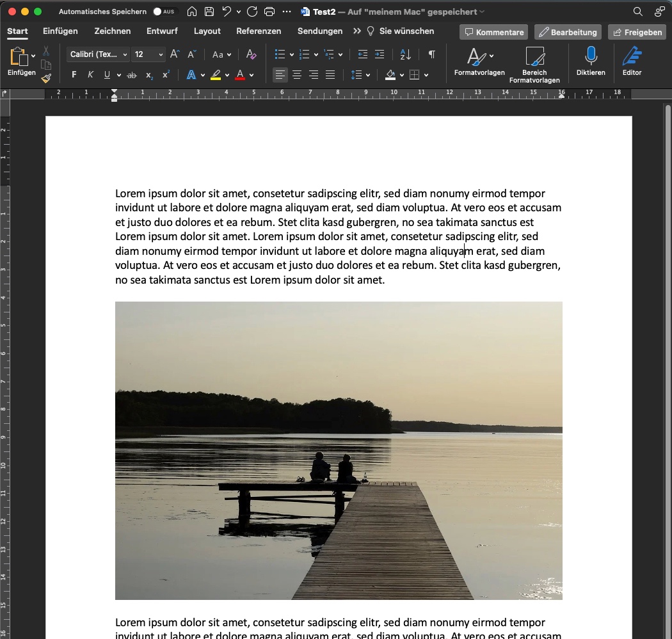Toggle paragraph marks display (¶)

pyautogui.click(x=432, y=54)
